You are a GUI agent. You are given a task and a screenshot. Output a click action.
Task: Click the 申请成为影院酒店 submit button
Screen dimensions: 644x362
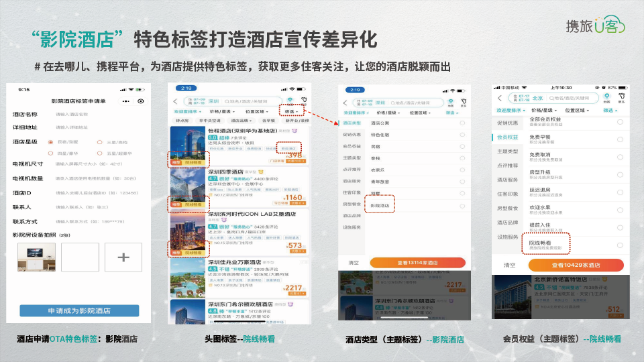(79, 310)
